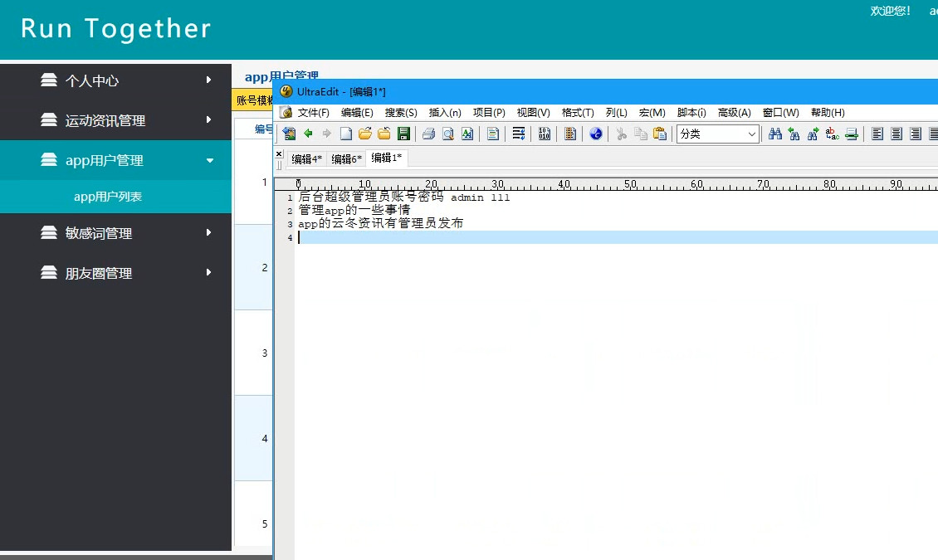The height and width of the screenshot is (560, 938).
Task: Click the Open file folder icon
Action: coord(365,134)
